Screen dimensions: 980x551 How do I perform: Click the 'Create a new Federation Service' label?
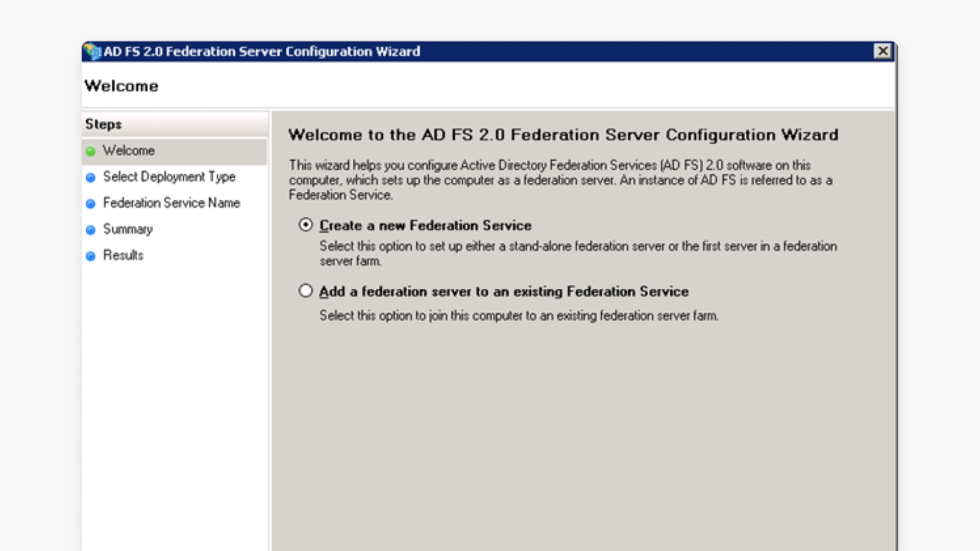425,226
